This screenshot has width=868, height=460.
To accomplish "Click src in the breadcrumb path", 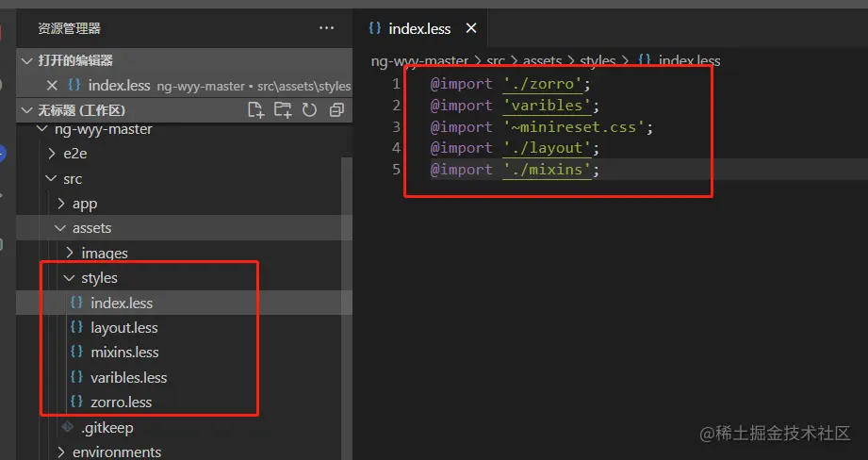I will pos(496,60).
